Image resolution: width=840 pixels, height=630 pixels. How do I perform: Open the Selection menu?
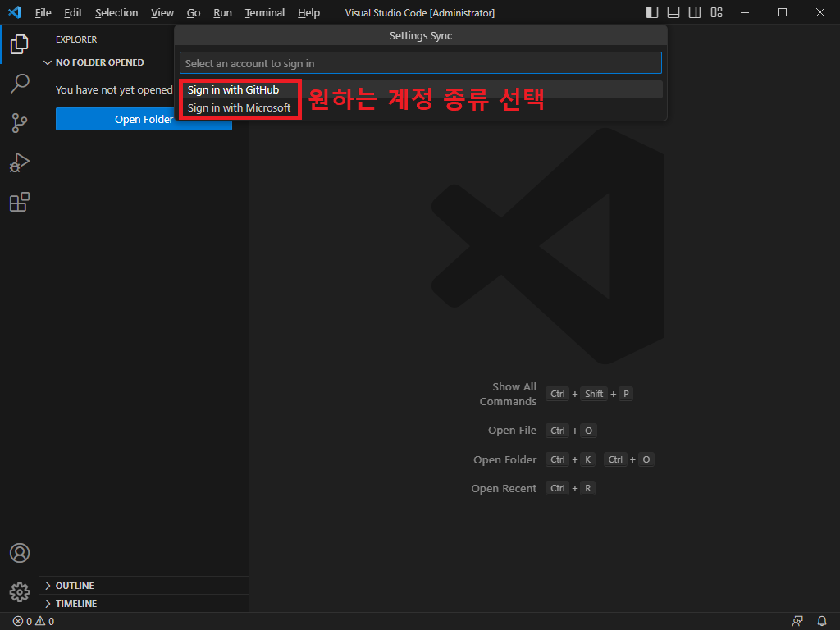click(116, 13)
